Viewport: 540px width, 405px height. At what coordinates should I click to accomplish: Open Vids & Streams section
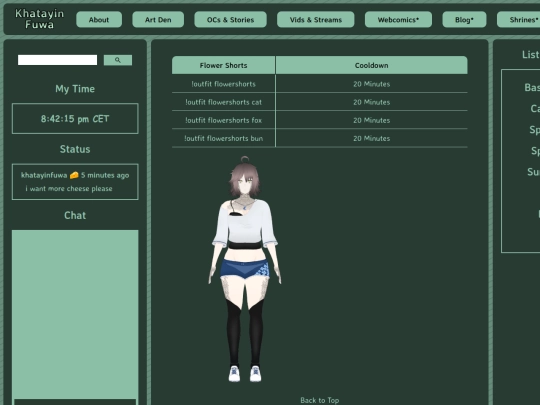click(x=315, y=20)
